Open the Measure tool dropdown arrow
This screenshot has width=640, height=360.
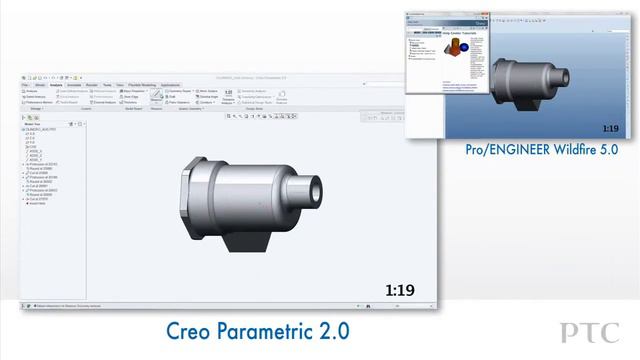[x=157, y=102]
